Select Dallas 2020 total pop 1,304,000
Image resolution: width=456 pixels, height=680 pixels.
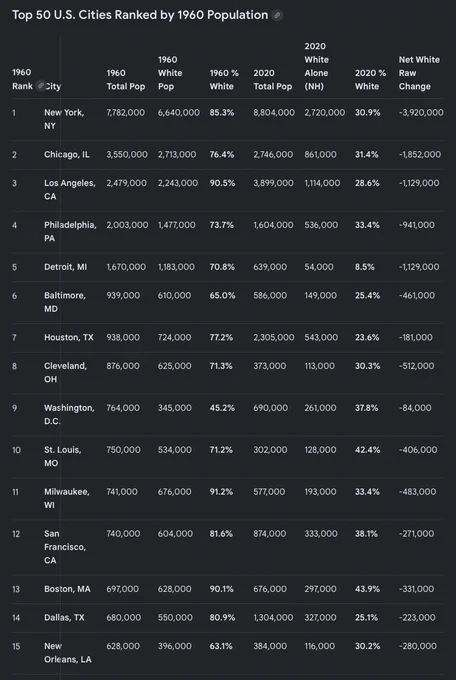[273, 617]
